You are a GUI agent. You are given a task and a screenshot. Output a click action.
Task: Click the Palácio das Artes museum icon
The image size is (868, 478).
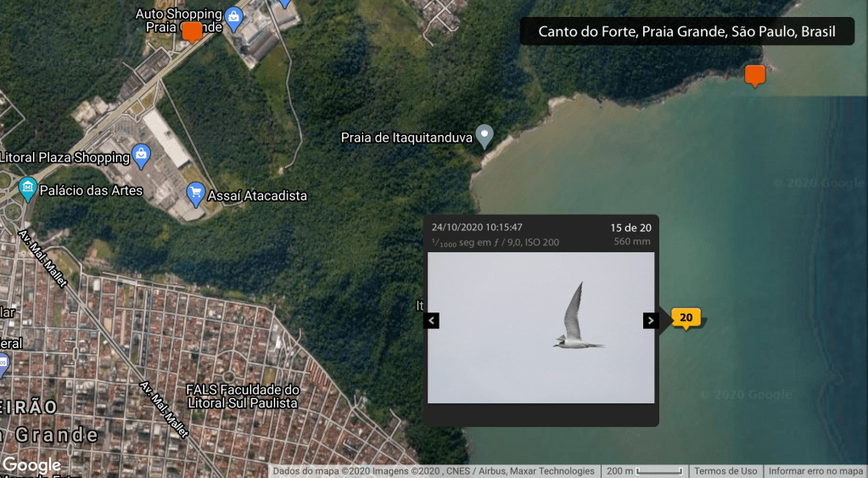pos(28,188)
